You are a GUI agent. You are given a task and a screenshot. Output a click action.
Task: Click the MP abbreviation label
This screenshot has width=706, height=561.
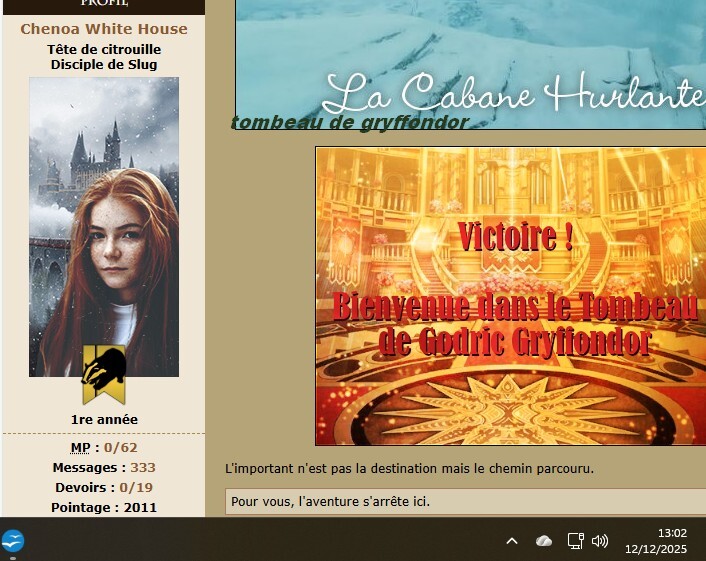81,448
